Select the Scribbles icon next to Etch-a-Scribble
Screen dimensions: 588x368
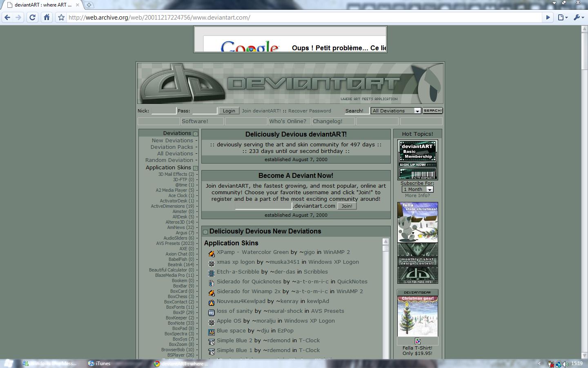tap(212, 273)
